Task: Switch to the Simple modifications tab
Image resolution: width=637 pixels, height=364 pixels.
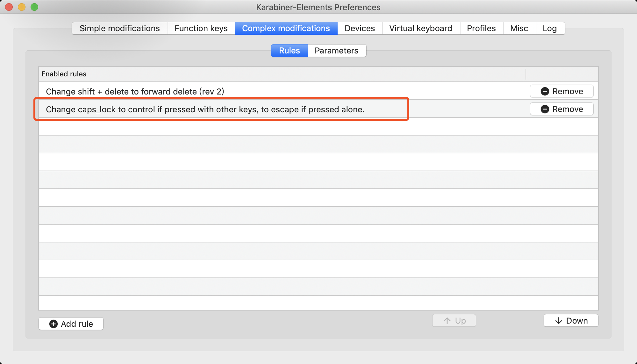Action: click(119, 28)
